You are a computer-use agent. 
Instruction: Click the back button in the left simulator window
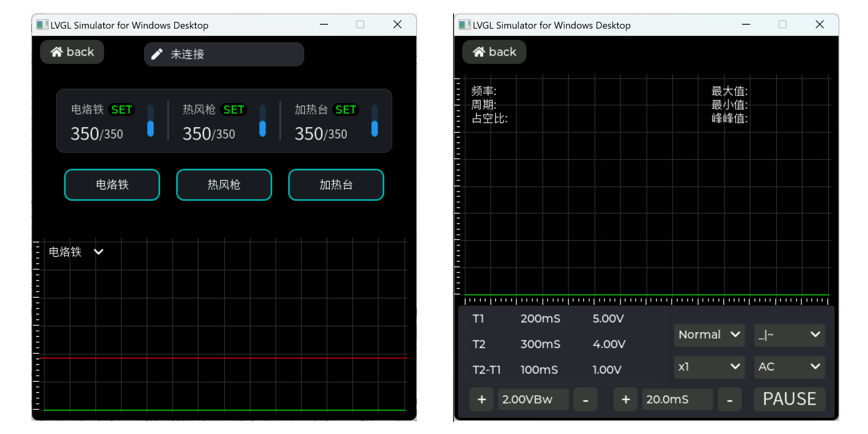coord(72,52)
